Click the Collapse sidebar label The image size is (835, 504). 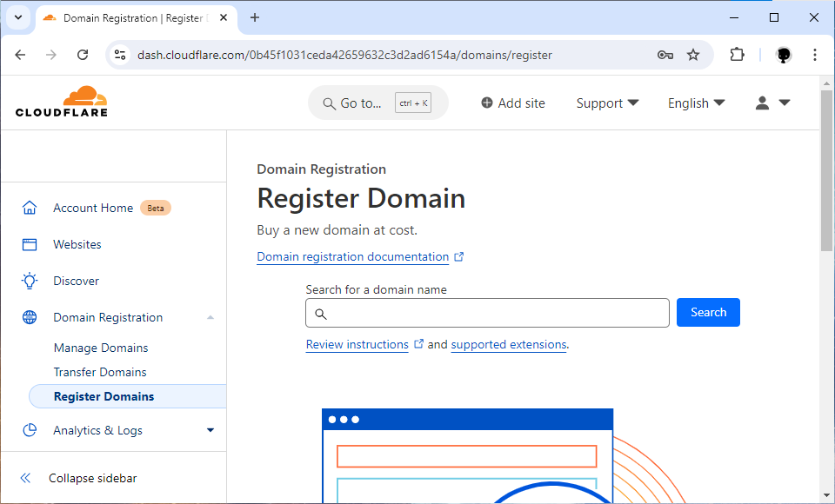pos(93,478)
